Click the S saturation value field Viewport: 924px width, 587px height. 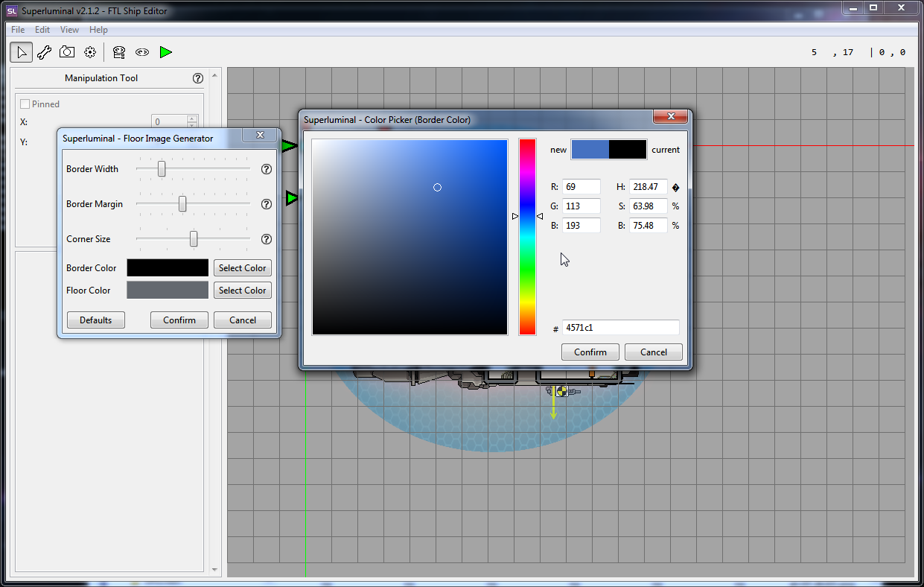(649, 206)
